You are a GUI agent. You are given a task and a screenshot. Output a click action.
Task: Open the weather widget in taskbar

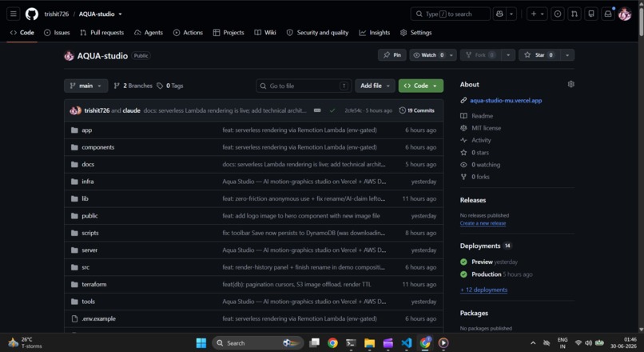coord(26,342)
